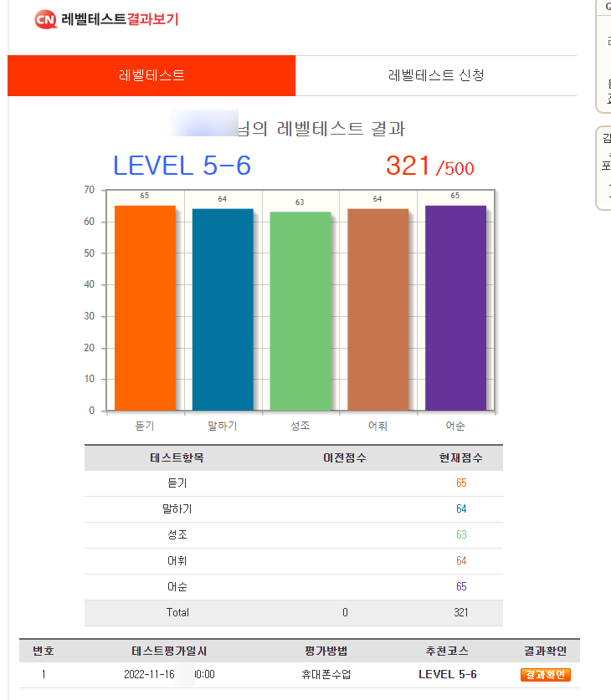Click the row number 1 cell
611x700 pixels.
44,675
